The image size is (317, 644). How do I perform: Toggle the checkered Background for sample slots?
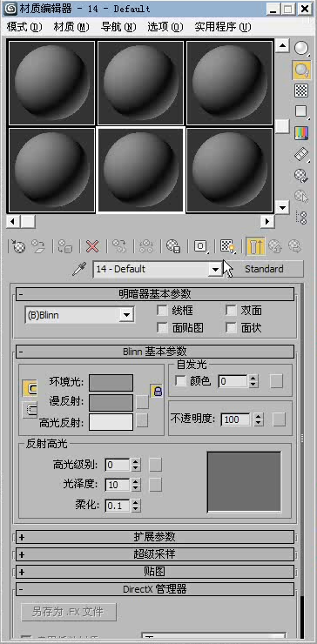[301, 91]
